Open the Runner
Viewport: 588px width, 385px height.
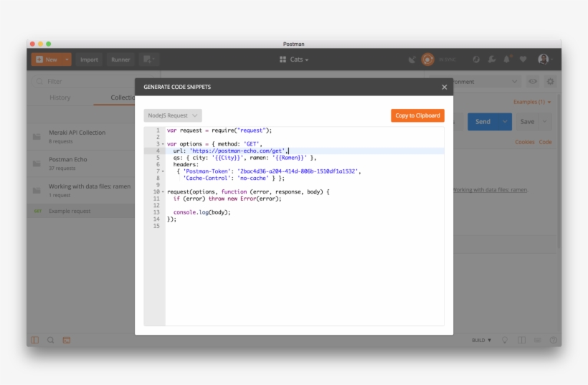point(120,60)
